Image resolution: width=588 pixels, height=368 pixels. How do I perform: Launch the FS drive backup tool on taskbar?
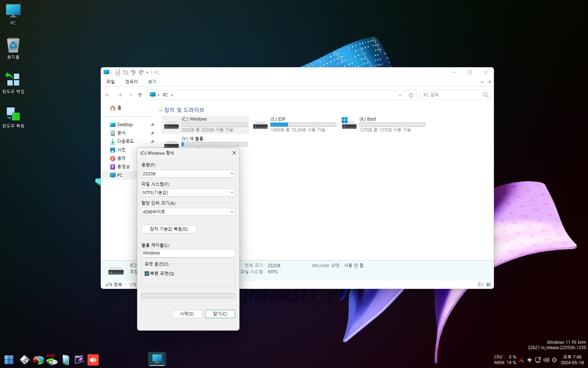[x=52, y=360]
